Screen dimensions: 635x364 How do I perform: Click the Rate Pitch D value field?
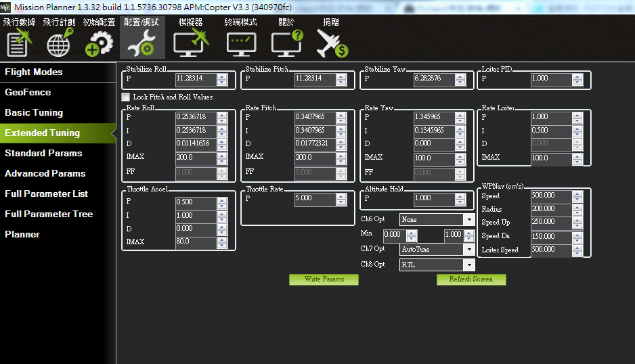315,143
